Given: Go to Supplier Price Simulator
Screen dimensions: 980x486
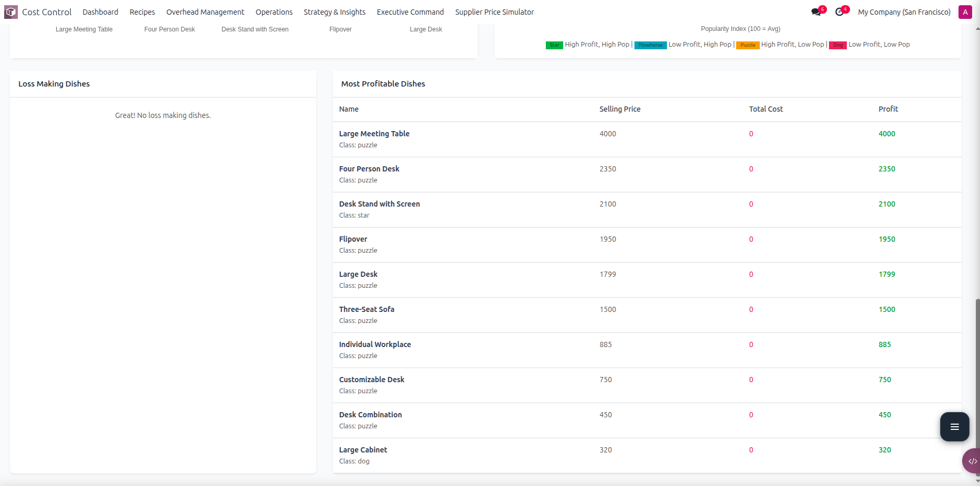Looking at the screenshot, I should 494,12.
